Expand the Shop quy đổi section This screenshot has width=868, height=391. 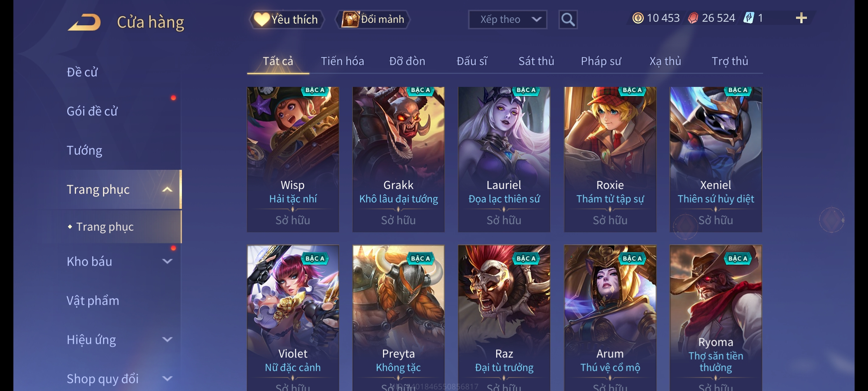click(x=167, y=379)
